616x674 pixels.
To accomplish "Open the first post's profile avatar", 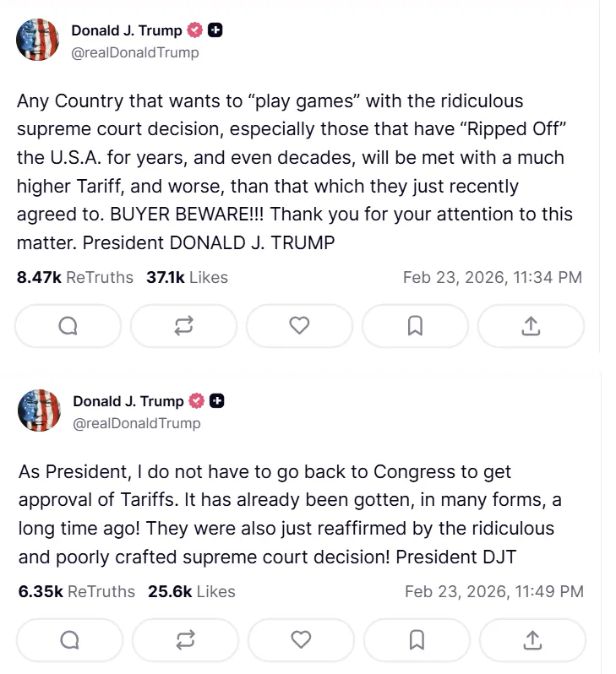I will [x=38, y=40].
